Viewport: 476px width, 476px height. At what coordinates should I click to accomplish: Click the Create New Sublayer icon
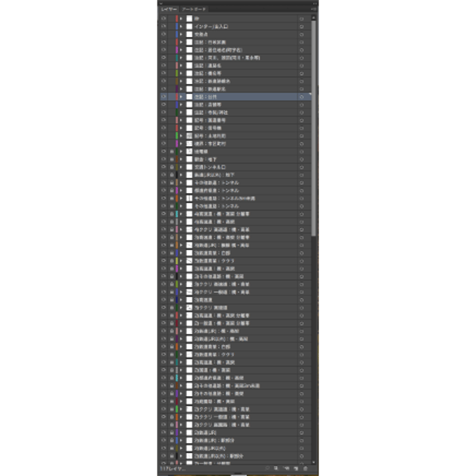286,468
